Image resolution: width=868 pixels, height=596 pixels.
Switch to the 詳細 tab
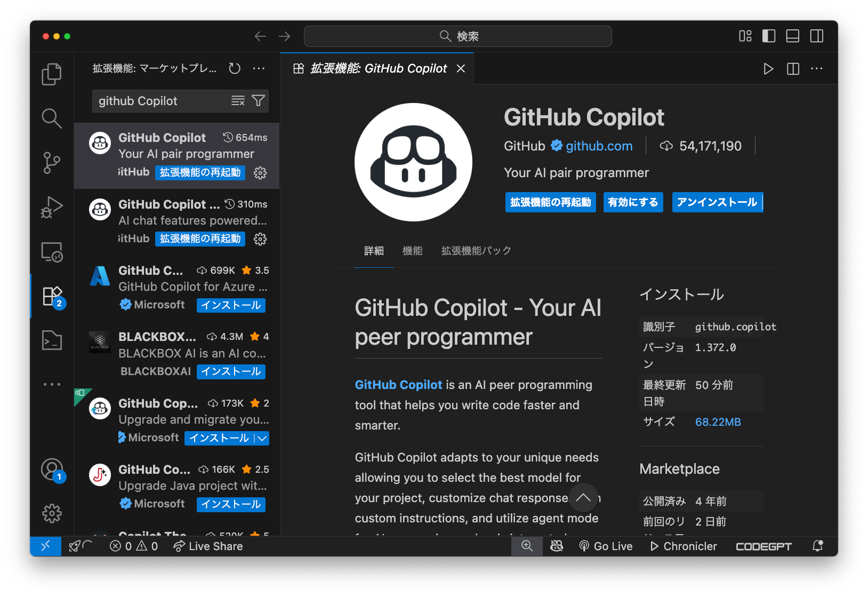click(374, 251)
